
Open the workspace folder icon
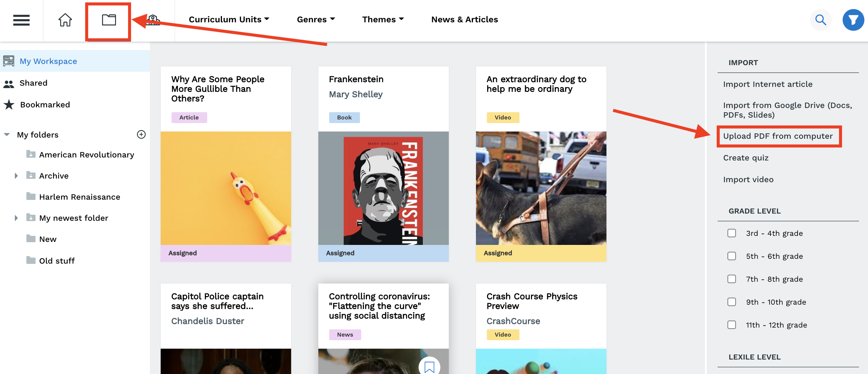[x=109, y=20]
